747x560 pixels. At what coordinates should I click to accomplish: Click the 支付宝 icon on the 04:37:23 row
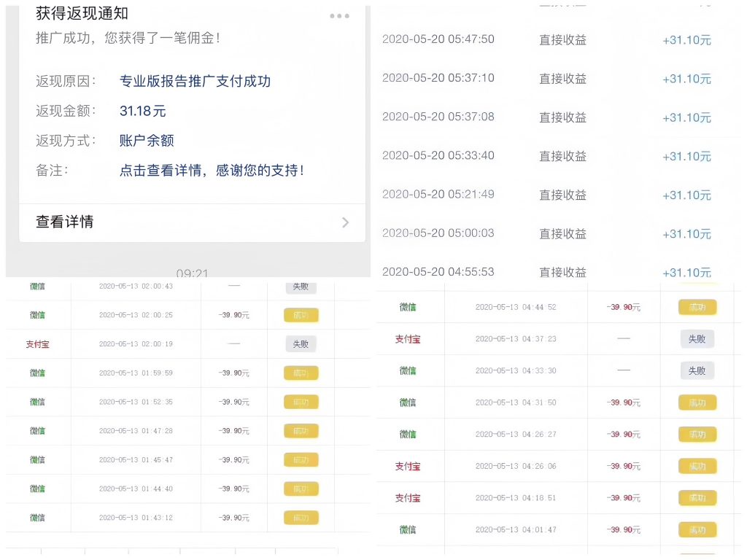pyautogui.click(x=407, y=338)
